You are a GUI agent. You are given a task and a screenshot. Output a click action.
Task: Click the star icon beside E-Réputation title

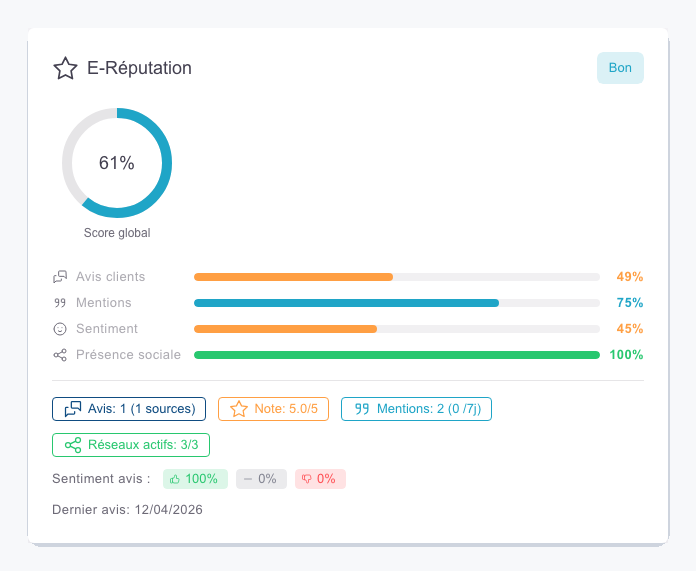point(65,68)
